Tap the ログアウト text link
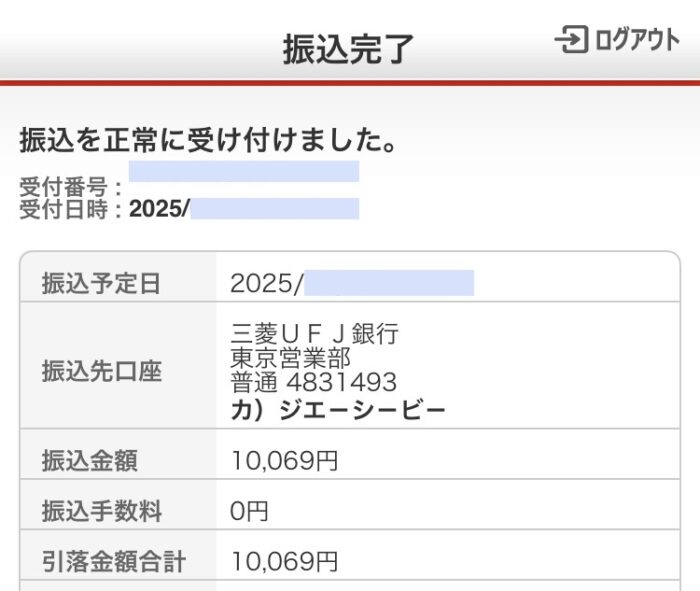Viewport: 700px width, 591px height. pos(638,39)
